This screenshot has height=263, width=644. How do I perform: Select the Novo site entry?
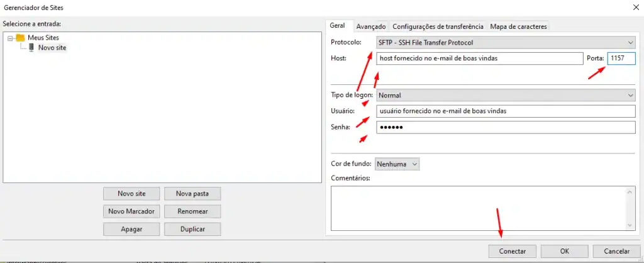[x=52, y=48]
